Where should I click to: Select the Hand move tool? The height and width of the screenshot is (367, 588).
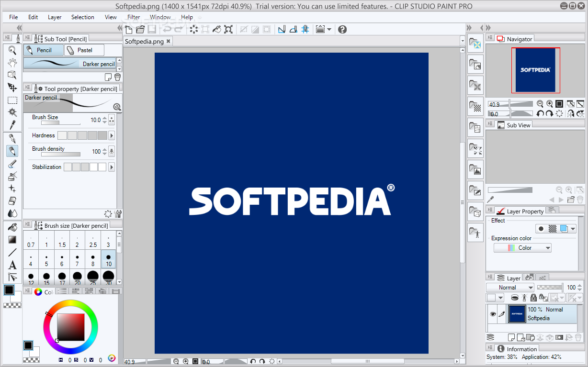12,63
